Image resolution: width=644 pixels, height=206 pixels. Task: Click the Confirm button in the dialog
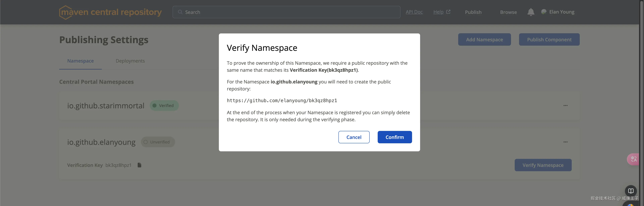[x=394, y=137]
